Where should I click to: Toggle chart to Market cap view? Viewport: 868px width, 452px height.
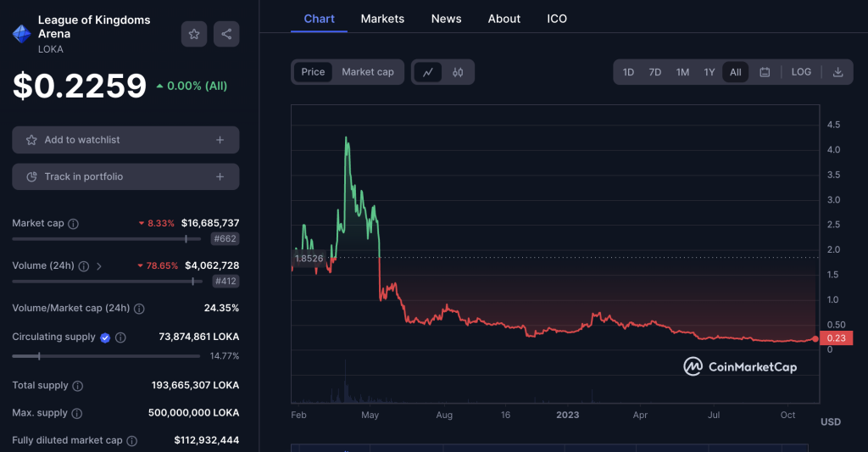pyautogui.click(x=368, y=72)
